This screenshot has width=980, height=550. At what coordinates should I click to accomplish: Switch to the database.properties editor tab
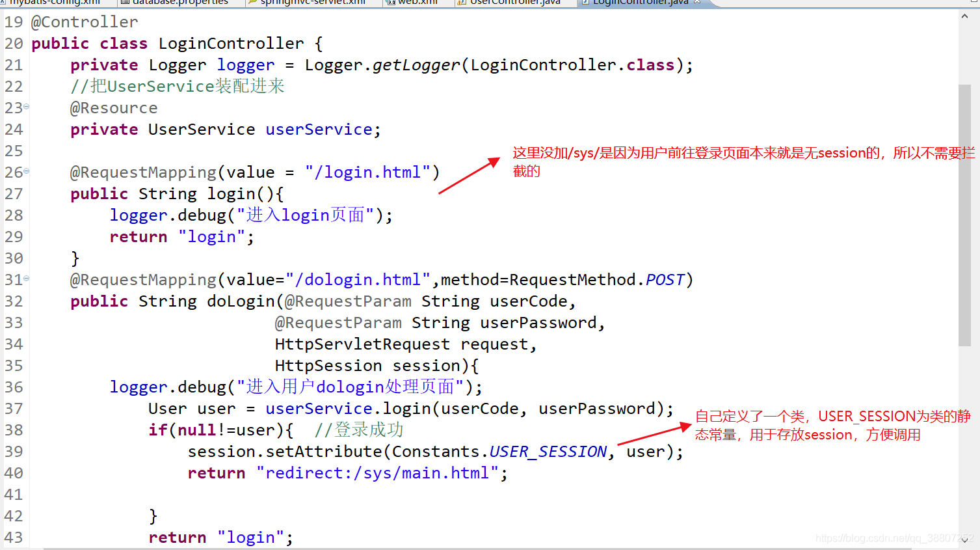176,3
